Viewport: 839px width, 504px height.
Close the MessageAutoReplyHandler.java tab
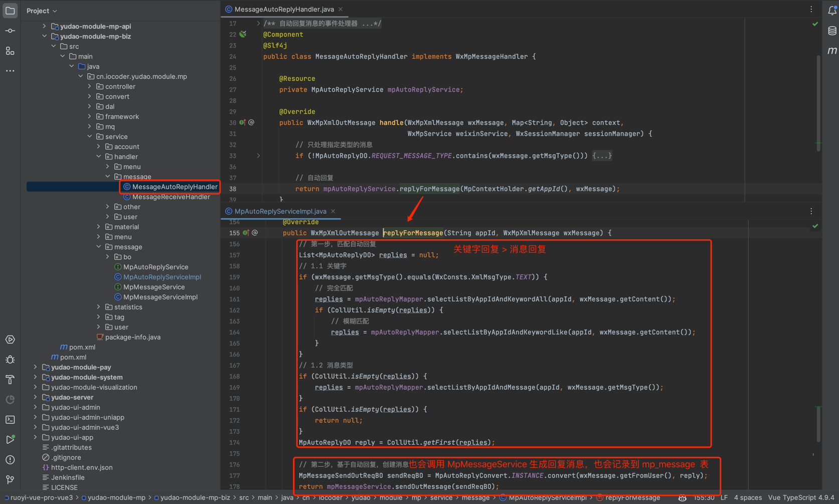click(341, 10)
